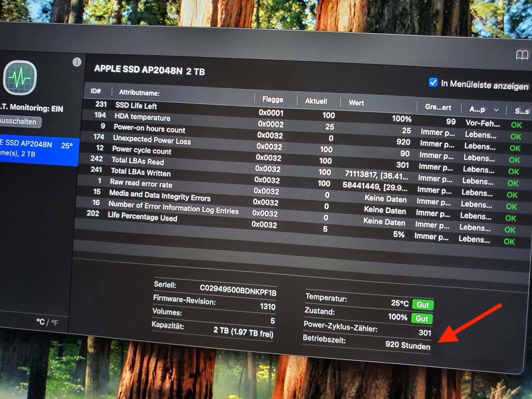The height and width of the screenshot is (399, 532).
Task: Click the 5% value in Life Percentage row
Action: [x=399, y=234]
